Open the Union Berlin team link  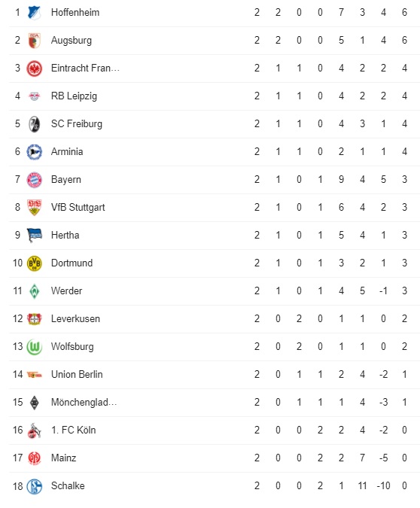pos(77,374)
